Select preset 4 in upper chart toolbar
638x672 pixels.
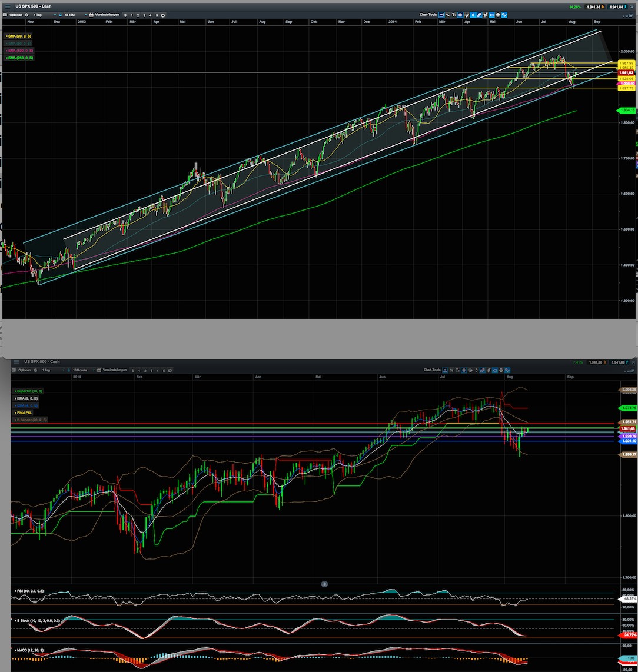150,15
